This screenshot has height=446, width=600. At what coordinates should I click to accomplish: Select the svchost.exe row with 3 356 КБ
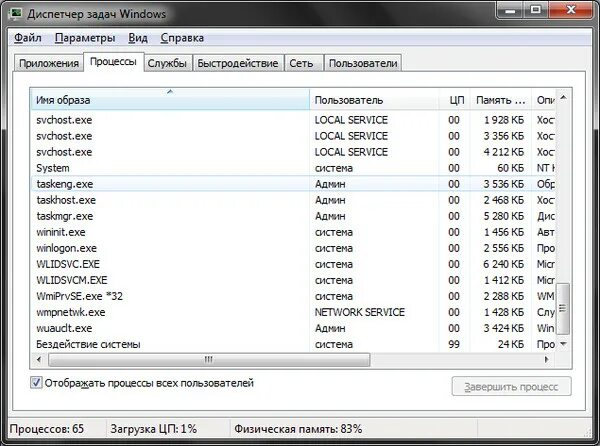pos(293,136)
